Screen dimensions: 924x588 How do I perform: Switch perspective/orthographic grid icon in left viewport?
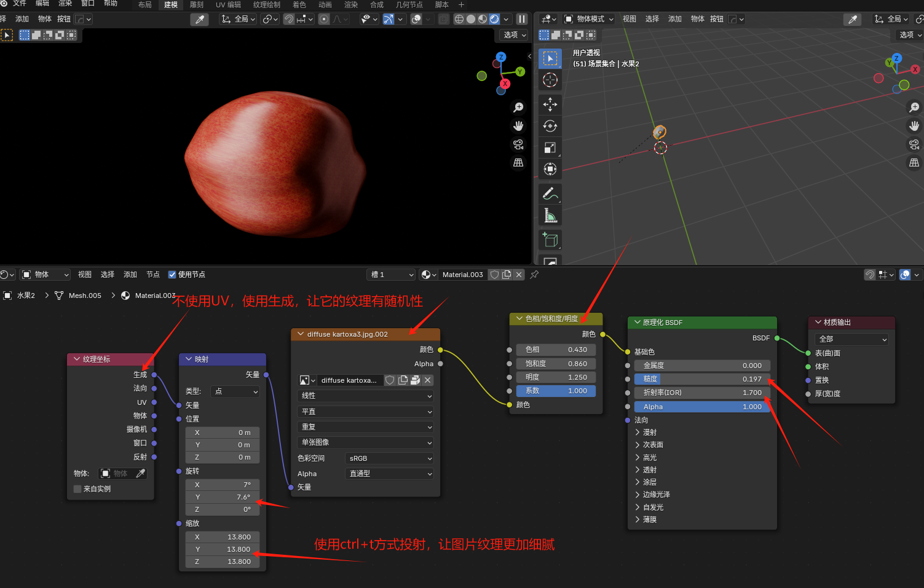click(x=518, y=163)
